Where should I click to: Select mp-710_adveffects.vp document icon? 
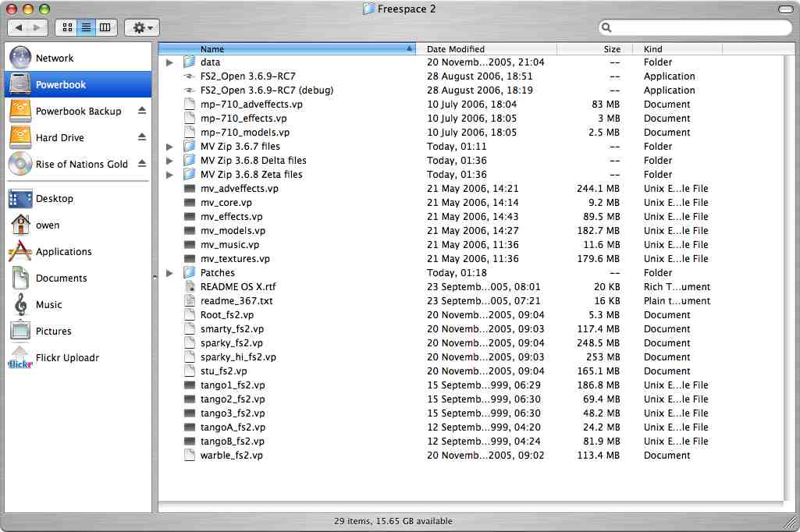click(190, 104)
